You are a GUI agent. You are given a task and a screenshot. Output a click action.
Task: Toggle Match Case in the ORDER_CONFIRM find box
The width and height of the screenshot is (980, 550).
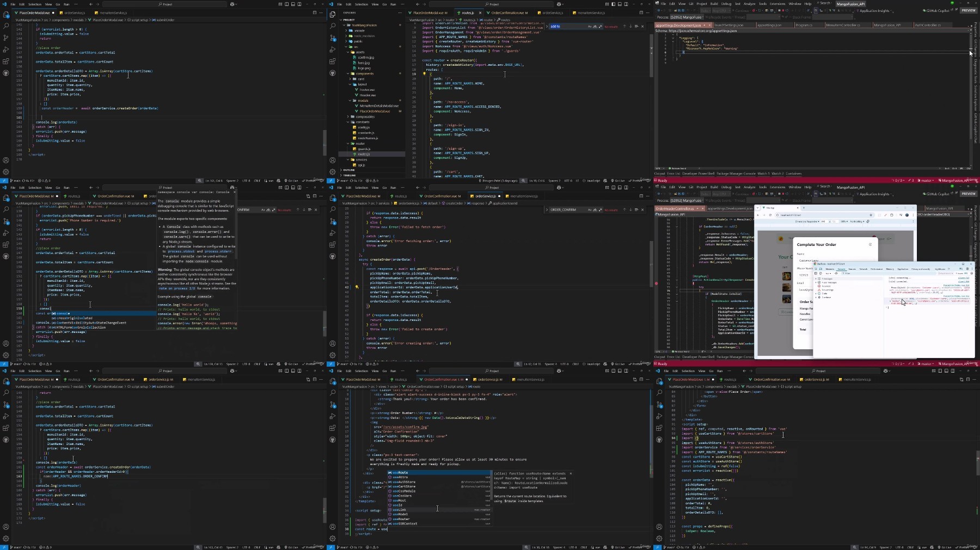click(590, 209)
